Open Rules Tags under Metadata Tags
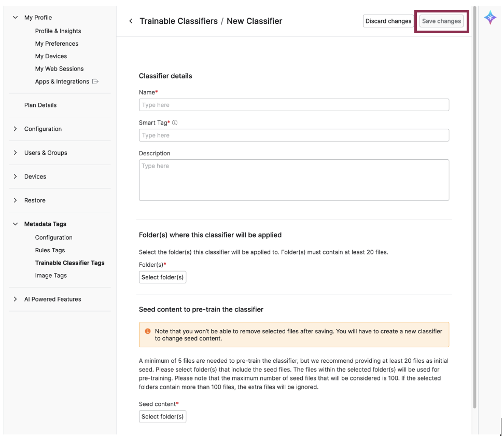The height and width of the screenshot is (436, 504). coord(50,250)
